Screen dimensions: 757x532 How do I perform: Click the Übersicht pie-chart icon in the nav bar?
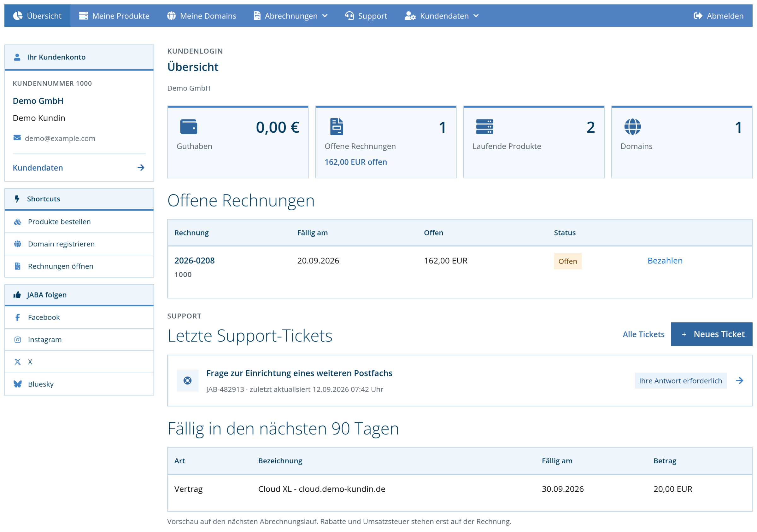coord(18,16)
